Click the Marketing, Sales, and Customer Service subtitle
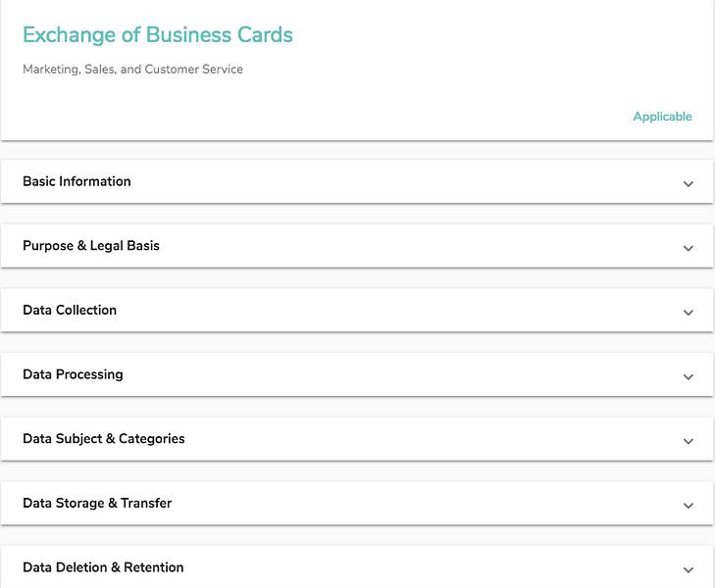The width and height of the screenshot is (715, 588). coord(132,70)
